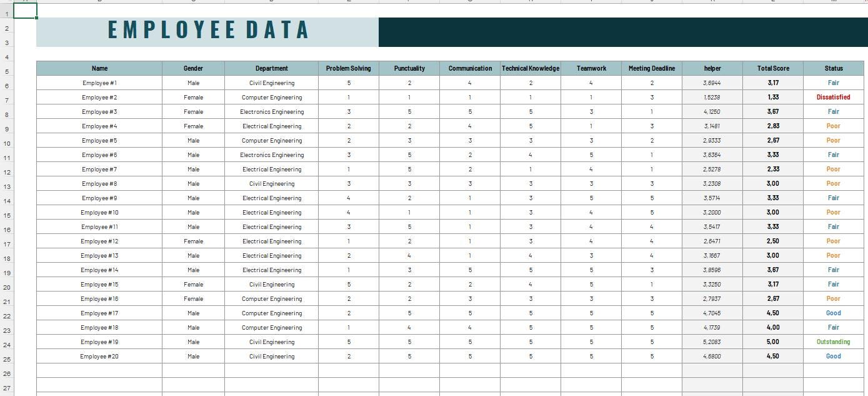This screenshot has width=868, height=396.
Task: Select Employee #12 Female gender cell
Action: tap(192, 241)
